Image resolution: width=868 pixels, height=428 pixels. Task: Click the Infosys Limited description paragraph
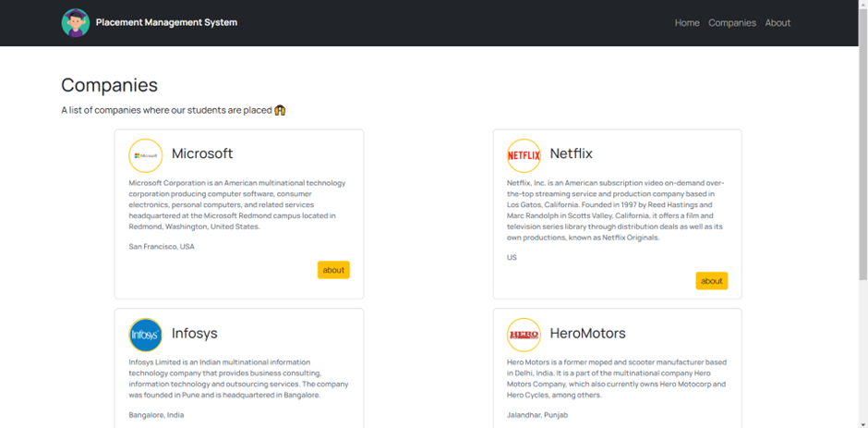[238, 379]
